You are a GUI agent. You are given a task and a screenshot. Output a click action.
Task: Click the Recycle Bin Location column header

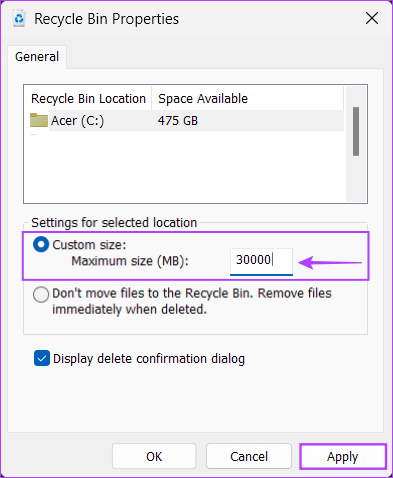[x=88, y=99]
